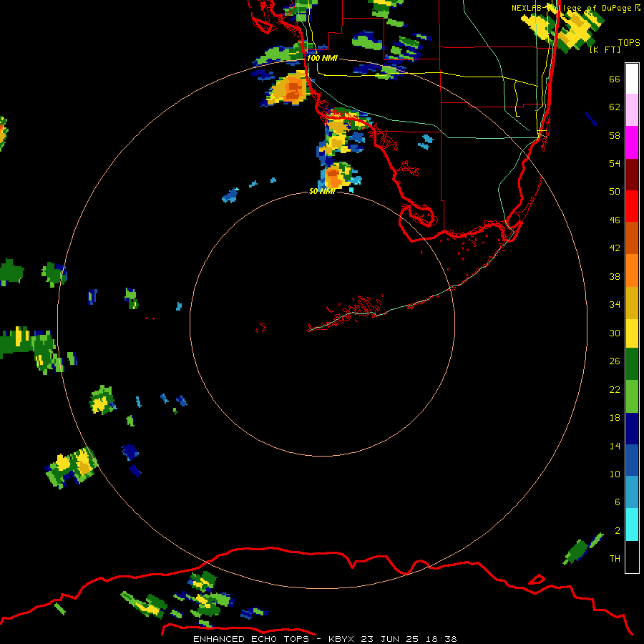Click the 18 value on the scale
The image size is (644, 644).
pos(615,418)
